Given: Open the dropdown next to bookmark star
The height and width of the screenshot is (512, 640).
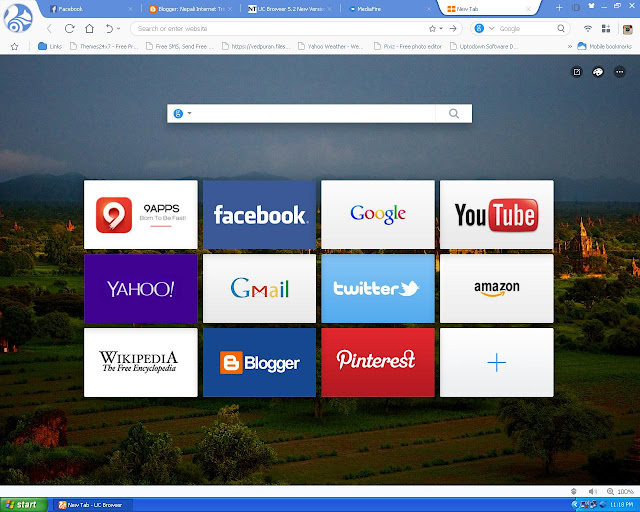Looking at the screenshot, I should pyautogui.click(x=441, y=29).
